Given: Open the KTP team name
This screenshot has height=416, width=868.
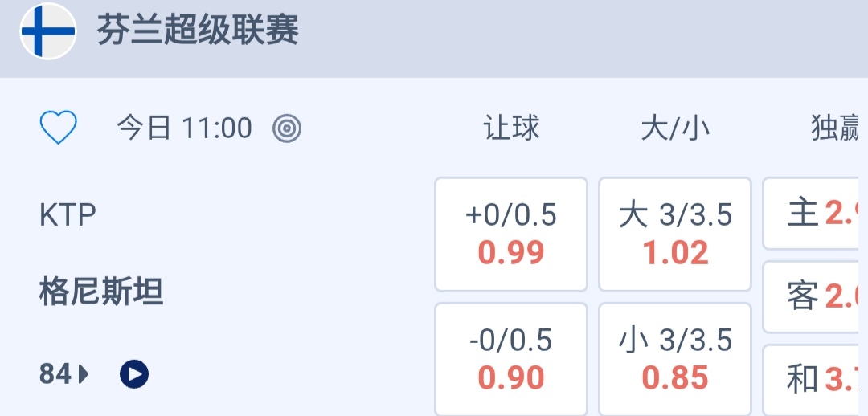Looking at the screenshot, I should tap(68, 215).
